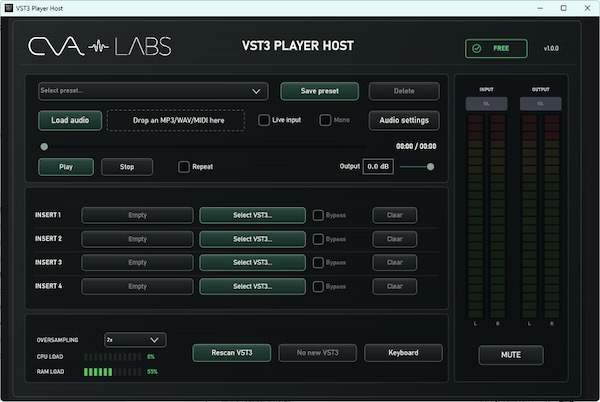The image size is (600, 402).
Task: Click the No new VST3 button
Action: click(318, 353)
